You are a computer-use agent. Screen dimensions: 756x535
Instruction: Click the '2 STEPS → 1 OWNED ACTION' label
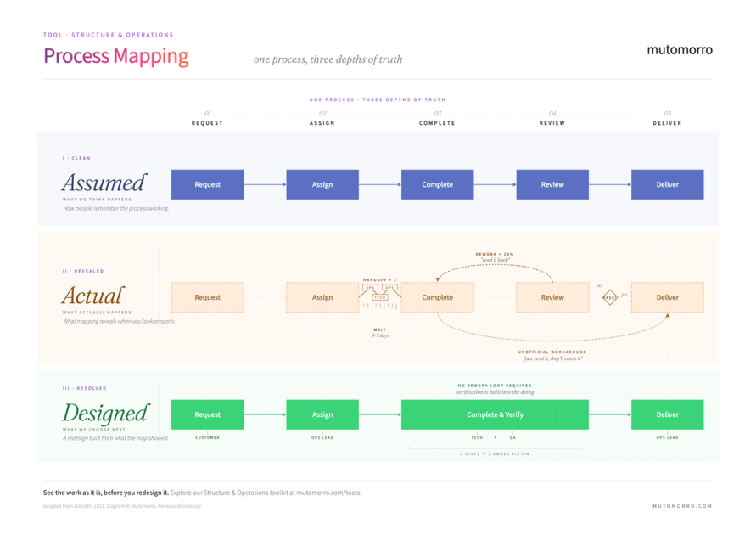495,454
